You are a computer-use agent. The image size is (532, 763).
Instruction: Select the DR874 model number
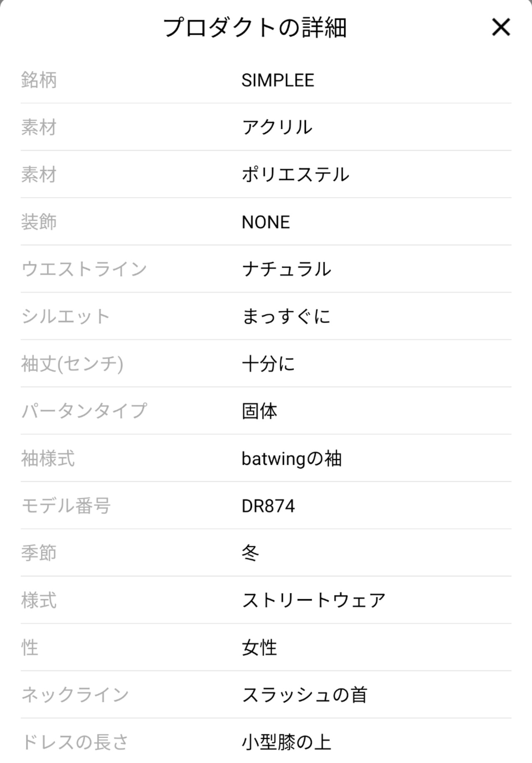(x=268, y=506)
